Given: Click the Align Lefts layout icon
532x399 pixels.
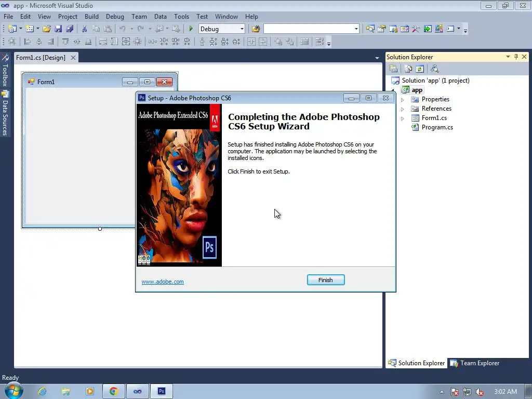Looking at the screenshot, I should tap(28, 42).
